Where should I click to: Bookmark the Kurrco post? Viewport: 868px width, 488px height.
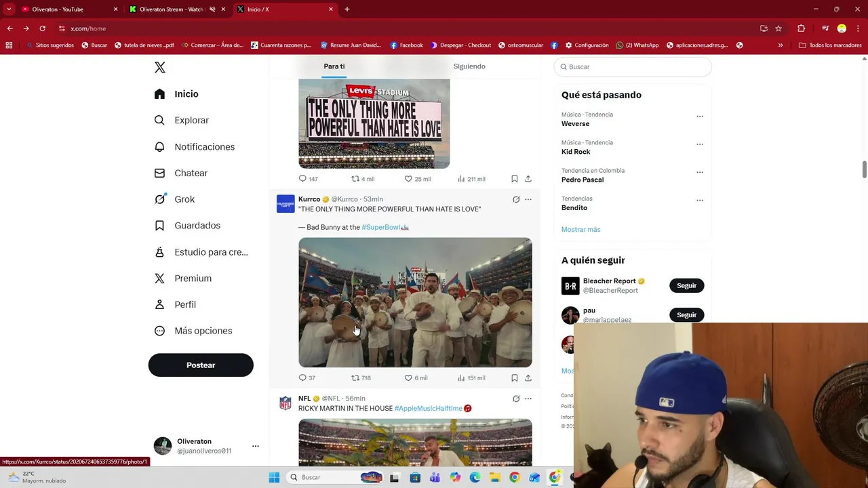[x=515, y=378]
